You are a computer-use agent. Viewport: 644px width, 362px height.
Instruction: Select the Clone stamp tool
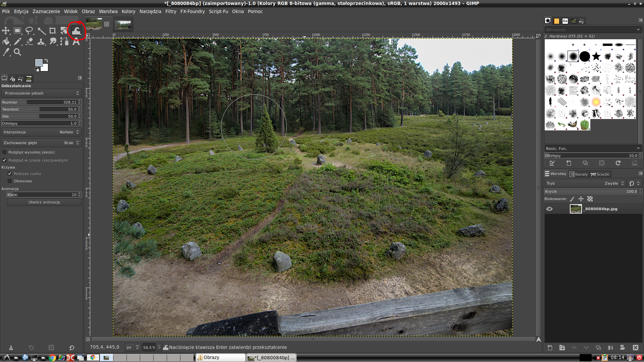pos(41,42)
